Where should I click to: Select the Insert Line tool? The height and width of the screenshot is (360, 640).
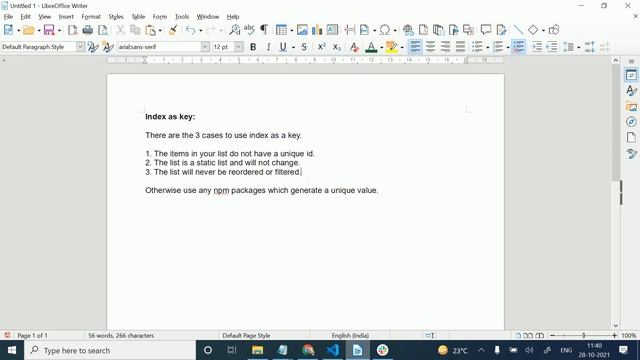[518, 30]
